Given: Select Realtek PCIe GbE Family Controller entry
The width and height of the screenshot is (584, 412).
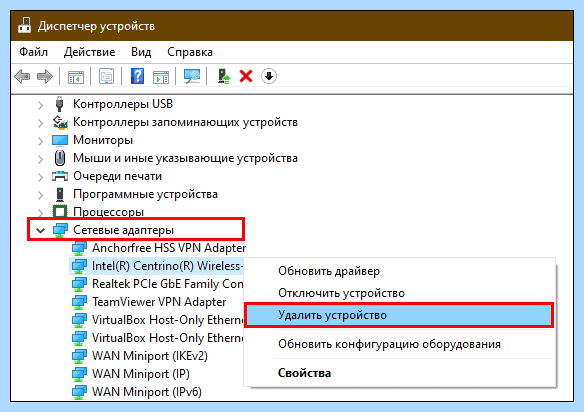Looking at the screenshot, I should click(x=168, y=284).
